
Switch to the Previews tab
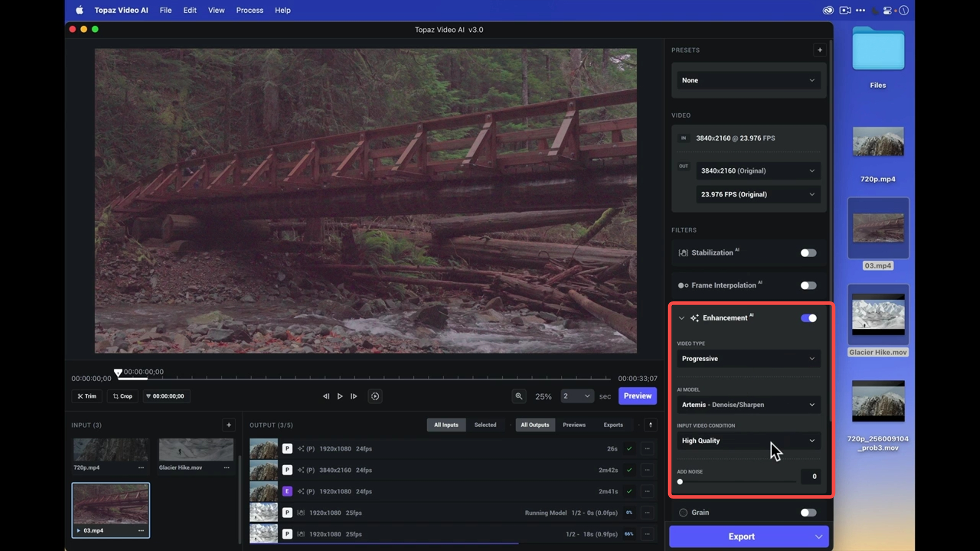click(x=574, y=425)
